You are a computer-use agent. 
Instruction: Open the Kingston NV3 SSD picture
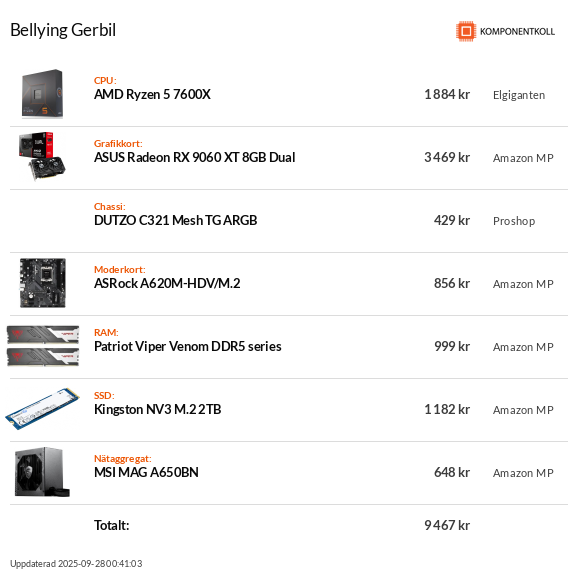coord(42,408)
